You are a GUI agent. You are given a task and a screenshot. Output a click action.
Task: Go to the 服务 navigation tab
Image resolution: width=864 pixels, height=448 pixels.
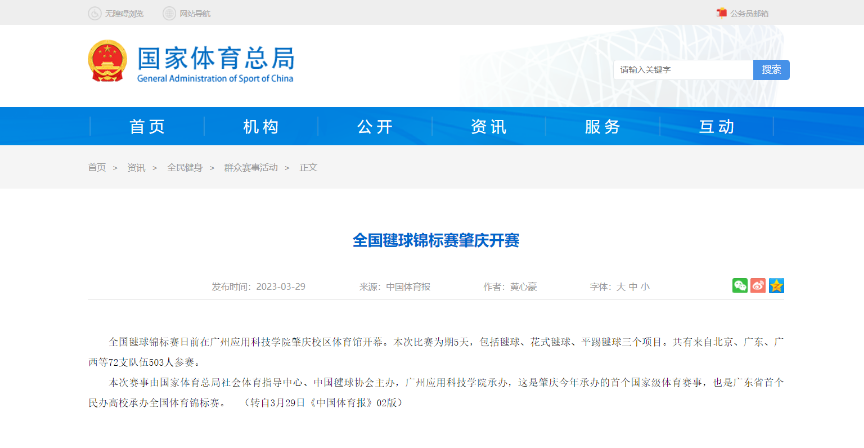[603, 127]
